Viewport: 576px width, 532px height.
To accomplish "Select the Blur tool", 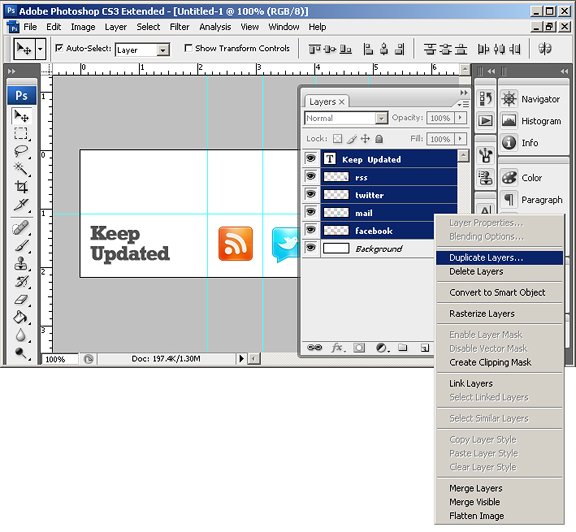I will click(21, 335).
